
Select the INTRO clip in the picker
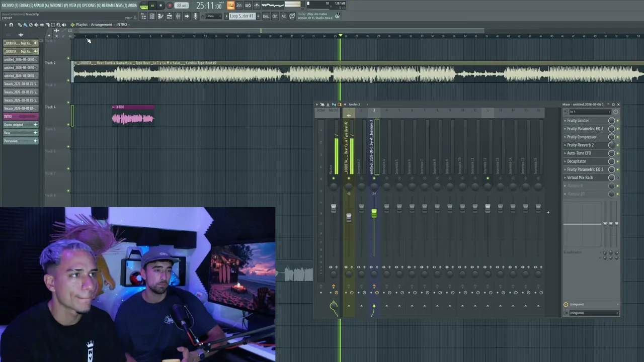click(21, 117)
